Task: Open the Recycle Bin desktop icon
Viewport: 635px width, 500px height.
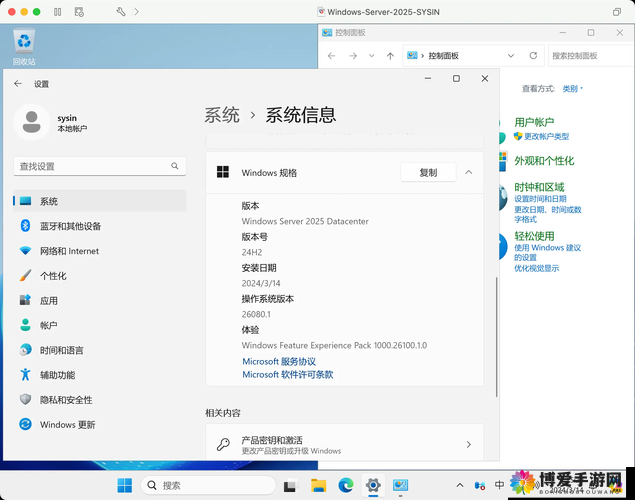Action: pyautogui.click(x=24, y=47)
